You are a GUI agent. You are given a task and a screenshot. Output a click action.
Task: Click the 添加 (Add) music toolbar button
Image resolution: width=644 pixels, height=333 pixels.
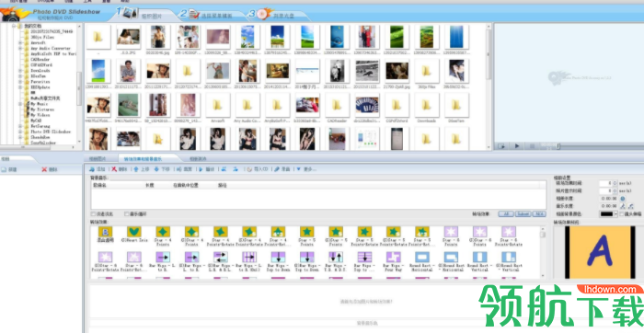(98, 169)
